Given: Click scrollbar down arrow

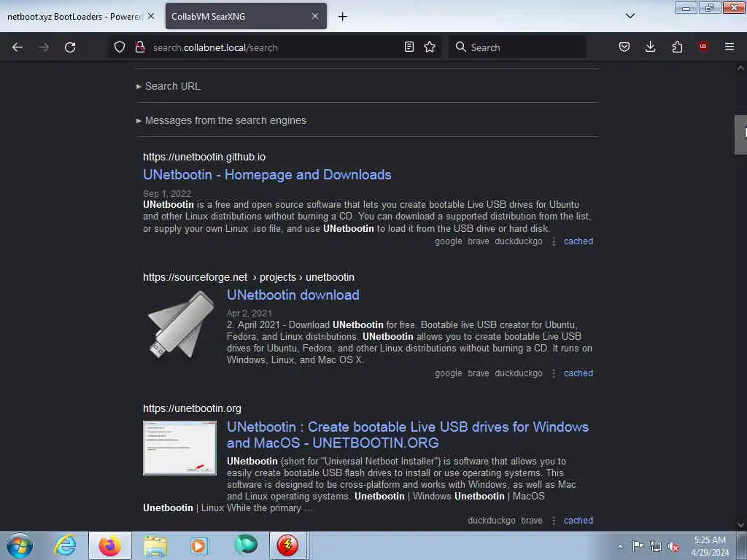Looking at the screenshot, I should coord(740,525).
